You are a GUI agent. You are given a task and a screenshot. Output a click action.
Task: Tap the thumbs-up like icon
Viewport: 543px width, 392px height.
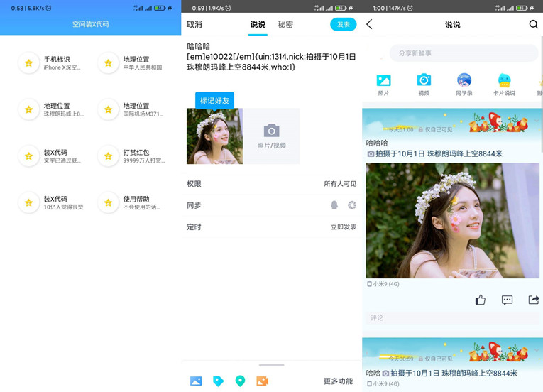pyautogui.click(x=481, y=300)
